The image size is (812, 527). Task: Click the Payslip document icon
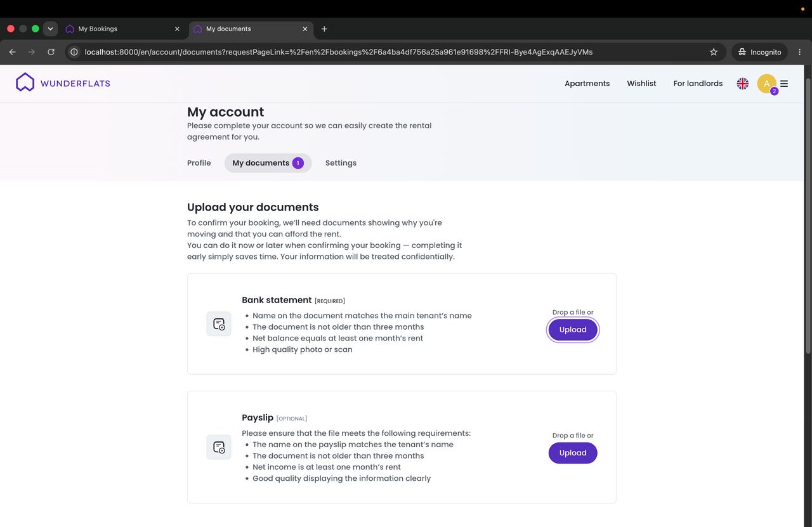pyautogui.click(x=219, y=447)
